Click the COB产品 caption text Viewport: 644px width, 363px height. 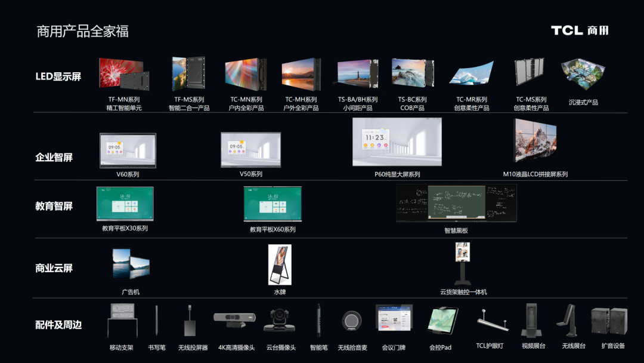pos(413,107)
